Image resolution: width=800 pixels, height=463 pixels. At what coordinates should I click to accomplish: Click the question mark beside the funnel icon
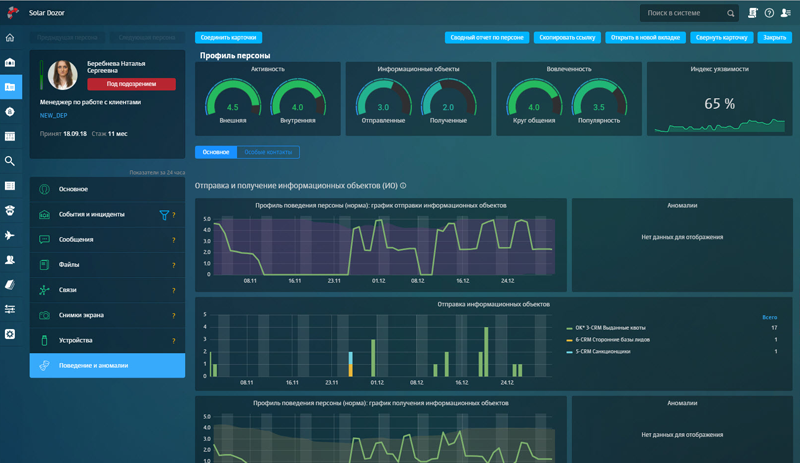(173, 215)
